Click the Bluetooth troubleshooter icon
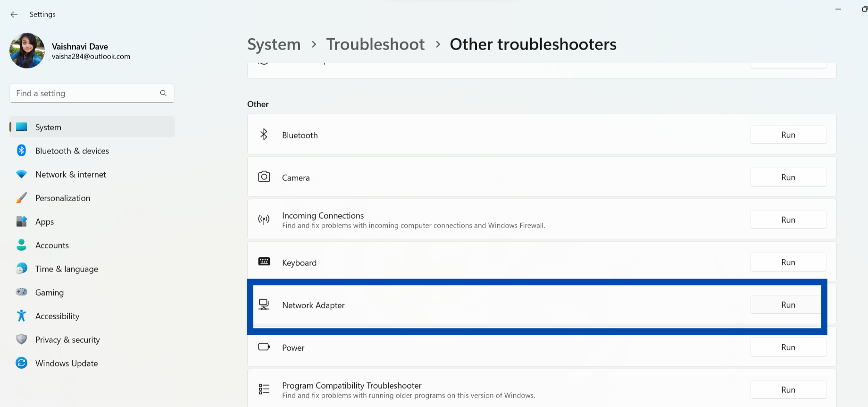The width and height of the screenshot is (868, 407). pos(264,135)
